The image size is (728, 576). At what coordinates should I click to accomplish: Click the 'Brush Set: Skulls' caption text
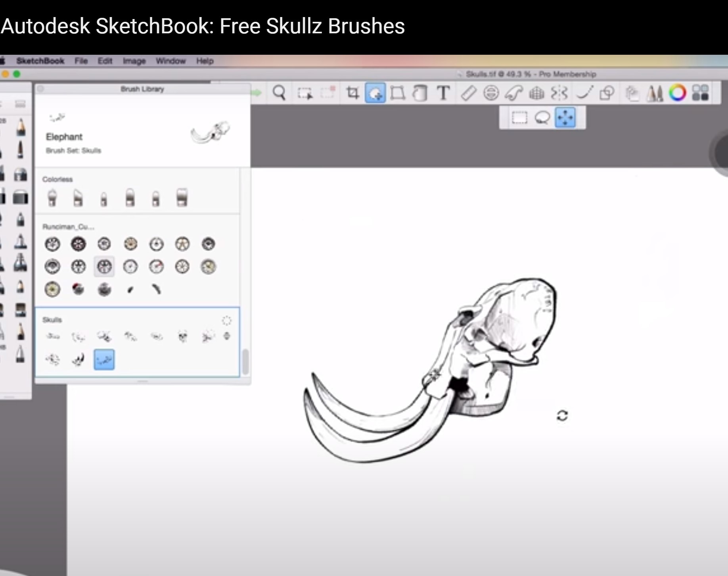(73, 151)
